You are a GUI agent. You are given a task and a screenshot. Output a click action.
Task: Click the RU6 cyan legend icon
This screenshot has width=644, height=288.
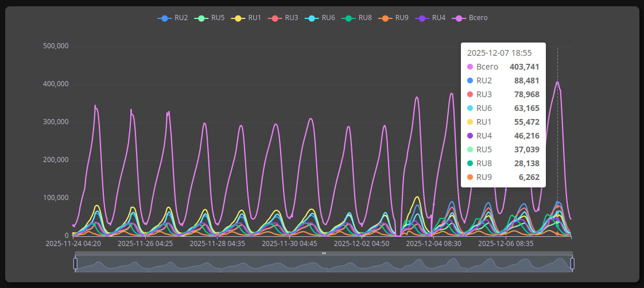[x=312, y=18]
